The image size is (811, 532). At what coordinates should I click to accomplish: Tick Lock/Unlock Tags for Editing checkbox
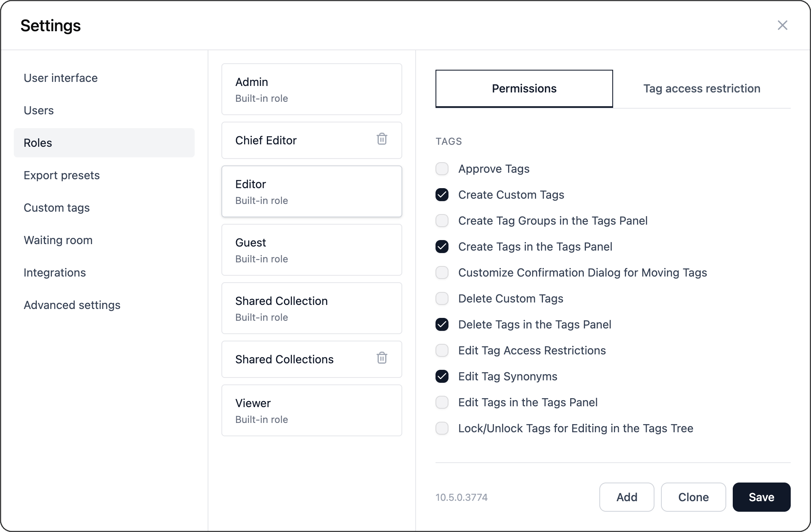click(442, 428)
